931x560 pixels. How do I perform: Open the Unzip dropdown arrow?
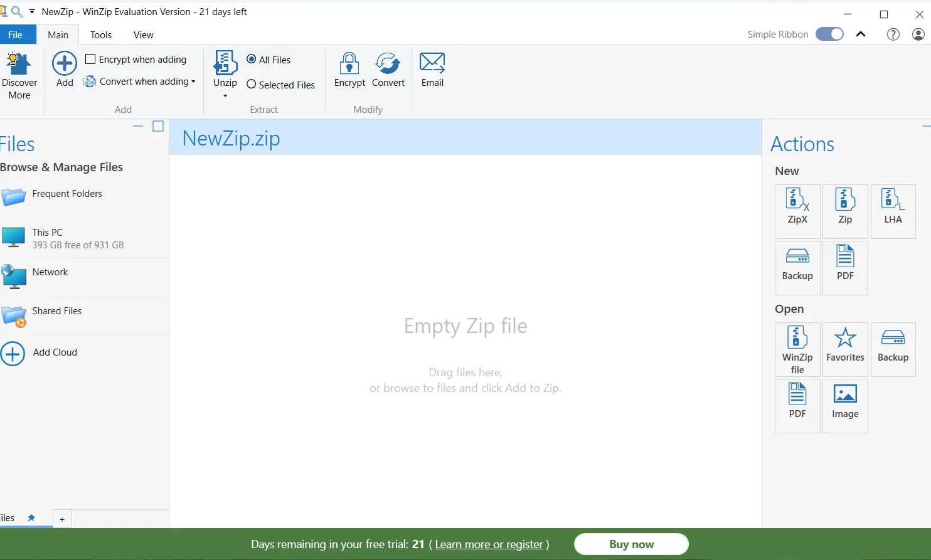[x=225, y=96]
